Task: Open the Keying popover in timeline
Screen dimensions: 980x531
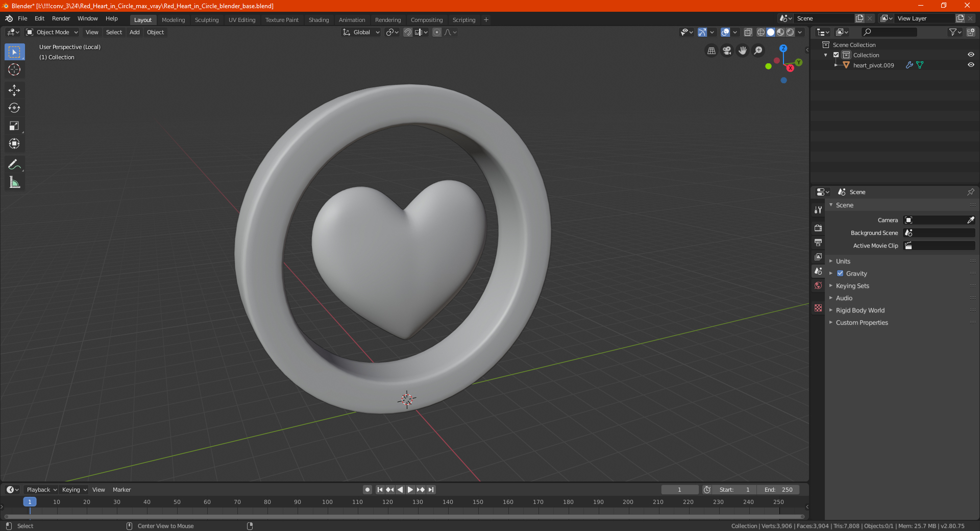Action: pos(74,490)
